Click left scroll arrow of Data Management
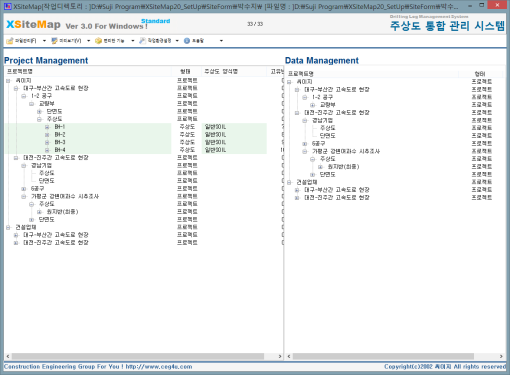510x379 pixels. point(289,356)
